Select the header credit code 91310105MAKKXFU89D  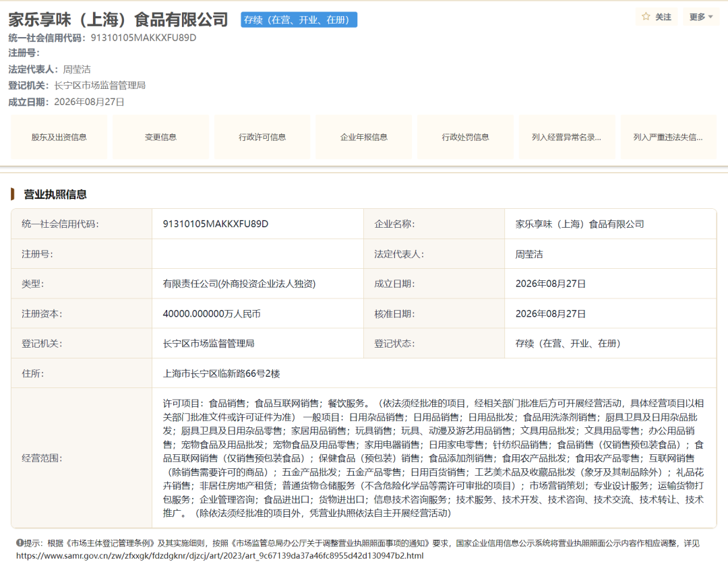click(x=144, y=38)
